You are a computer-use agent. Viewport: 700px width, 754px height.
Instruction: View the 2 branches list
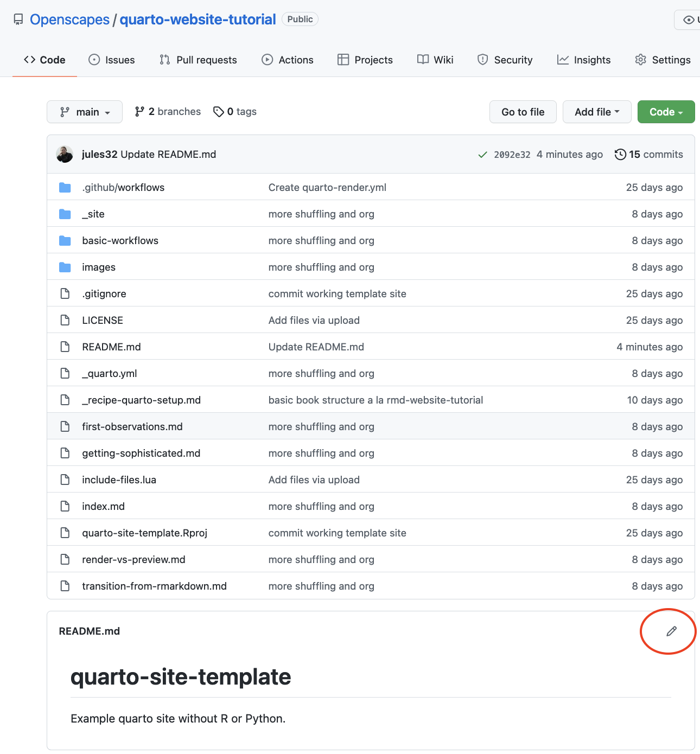(x=168, y=111)
